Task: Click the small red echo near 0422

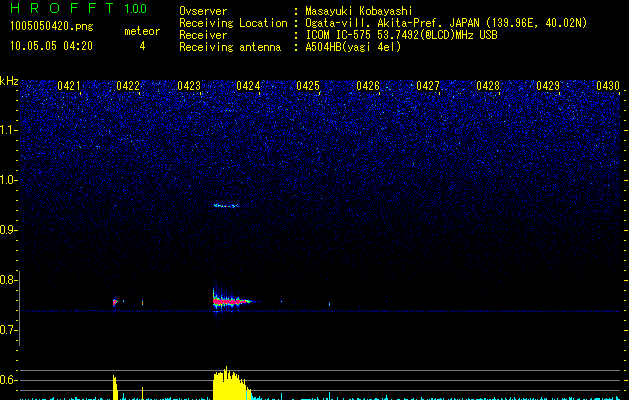Action: (x=115, y=302)
